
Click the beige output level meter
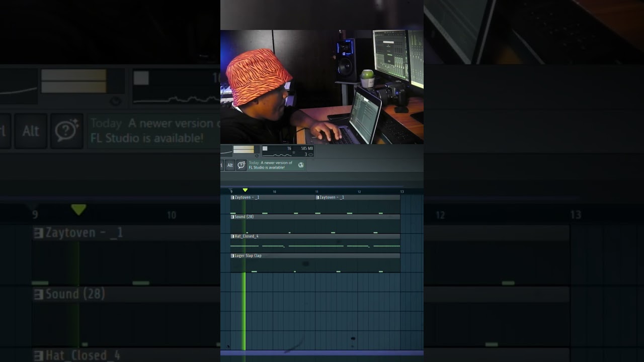pyautogui.click(x=244, y=150)
